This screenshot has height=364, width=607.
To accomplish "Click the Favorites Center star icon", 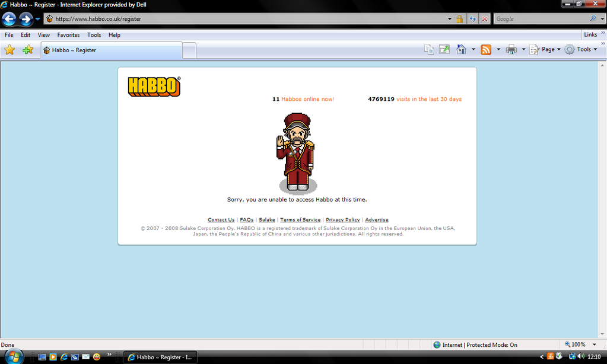I will click(9, 50).
